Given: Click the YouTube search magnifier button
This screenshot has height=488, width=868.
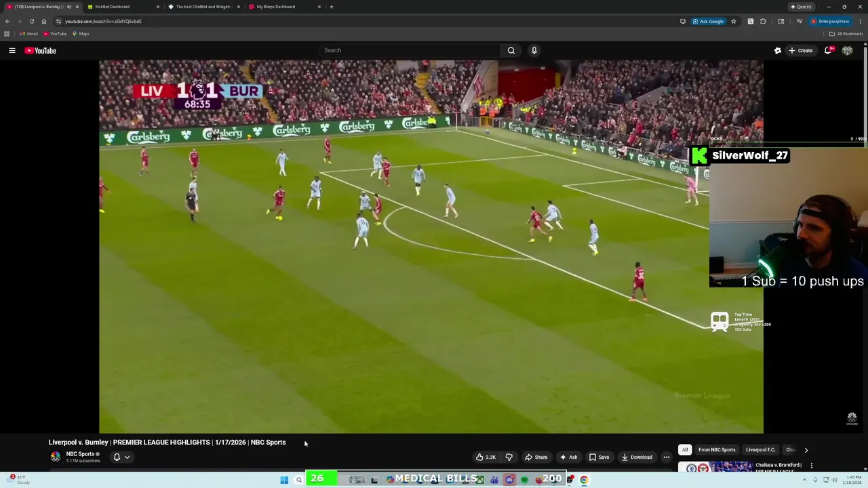Looking at the screenshot, I should tap(511, 50).
